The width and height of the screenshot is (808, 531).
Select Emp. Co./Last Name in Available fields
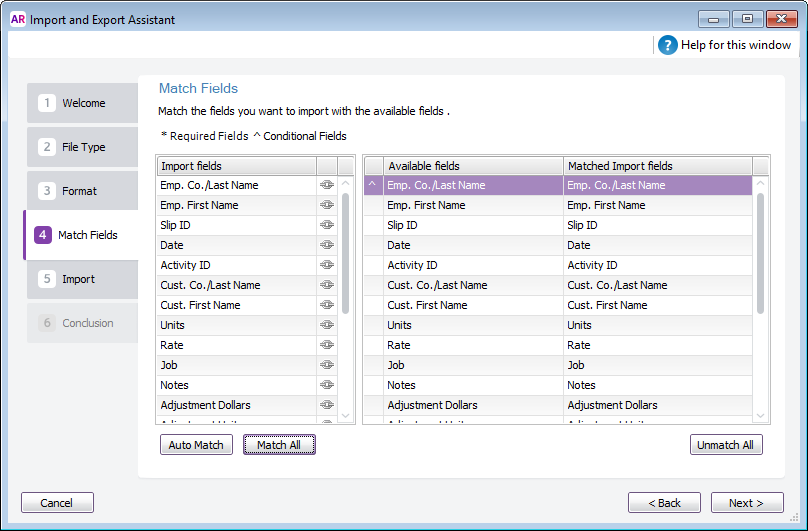tap(473, 185)
